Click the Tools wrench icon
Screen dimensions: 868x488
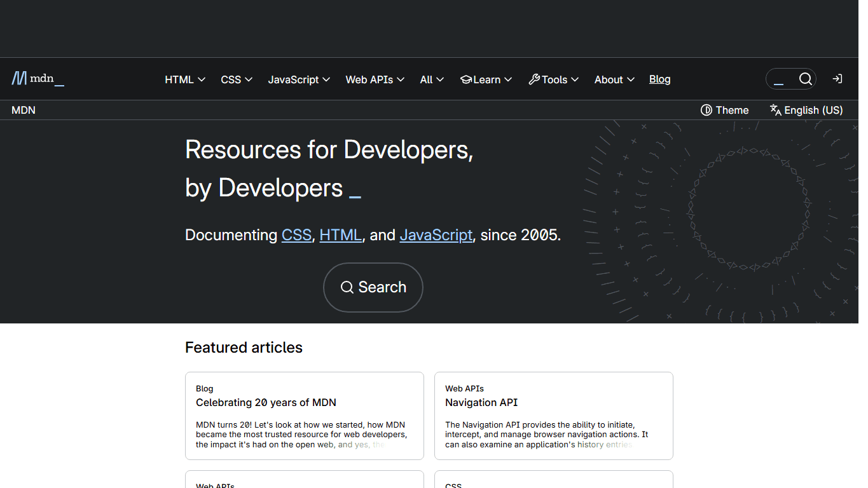(x=534, y=79)
